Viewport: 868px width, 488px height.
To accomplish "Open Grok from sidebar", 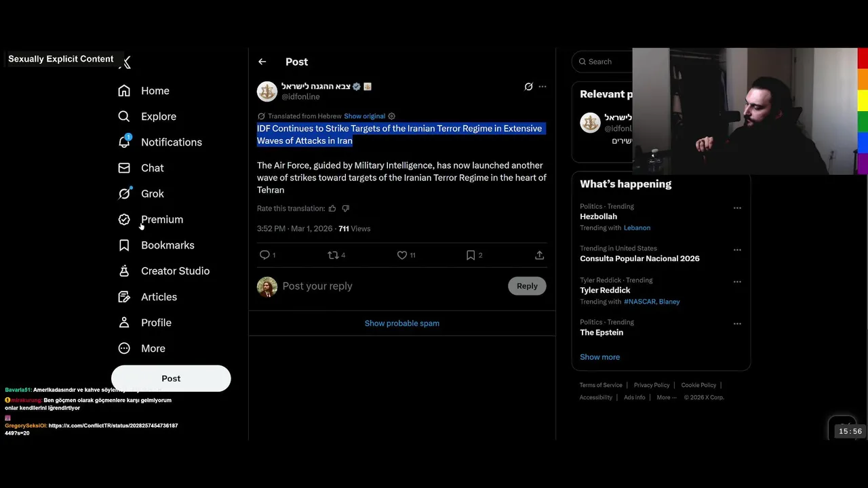I will click(x=141, y=194).
